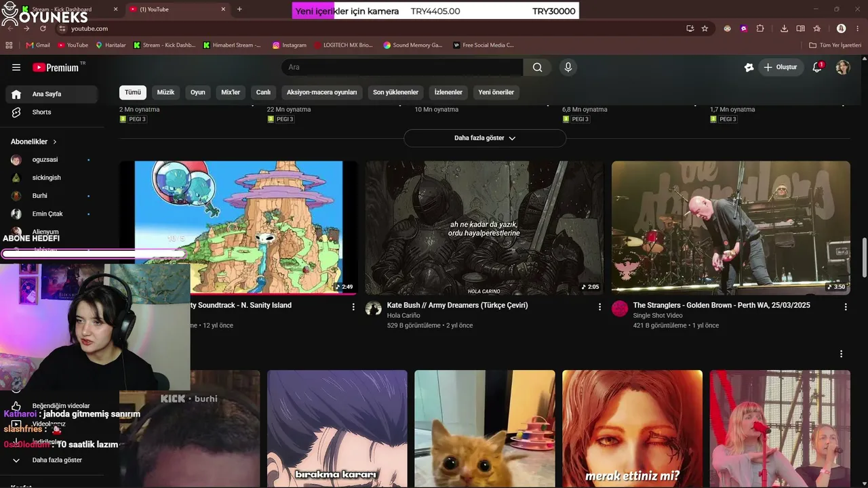
Task: Select the Canlı filter chip
Action: (263, 92)
